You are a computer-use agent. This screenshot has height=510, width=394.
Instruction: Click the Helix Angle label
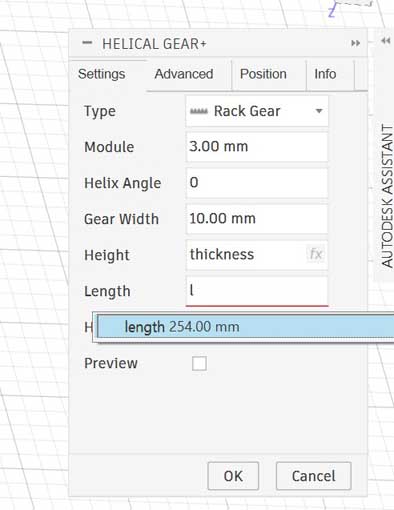click(122, 183)
